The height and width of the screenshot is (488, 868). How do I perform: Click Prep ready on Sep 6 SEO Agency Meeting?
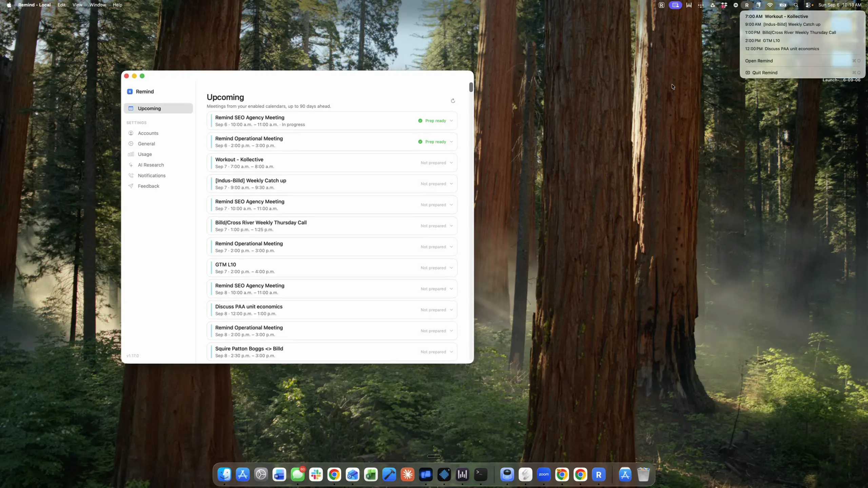(432, 121)
